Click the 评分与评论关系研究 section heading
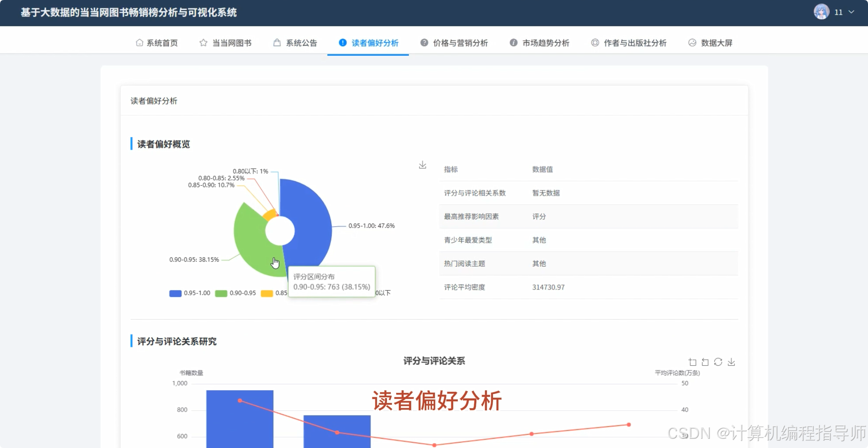Screen dimensions: 868x448 [x=177, y=342]
